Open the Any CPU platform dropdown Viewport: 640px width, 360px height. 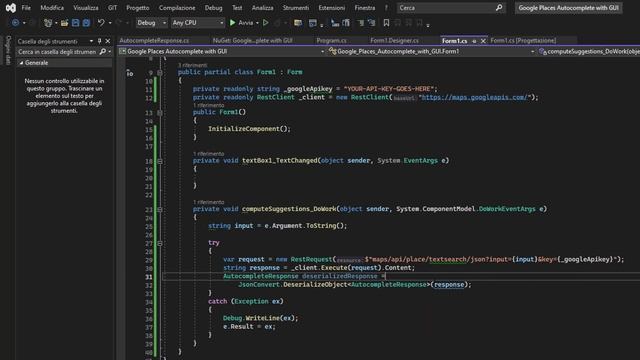[x=198, y=23]
